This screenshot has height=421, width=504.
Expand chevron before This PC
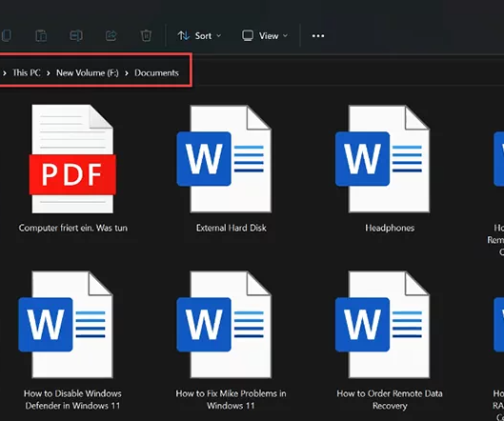[5, 73]
